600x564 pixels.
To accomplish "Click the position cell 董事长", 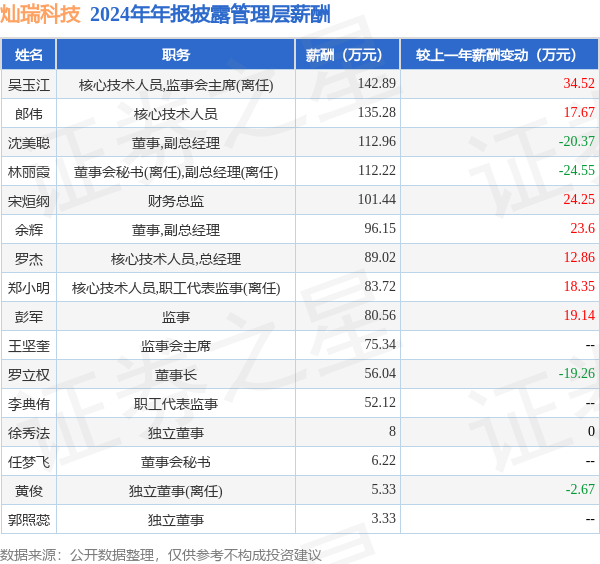I will [x=176, y=375].
